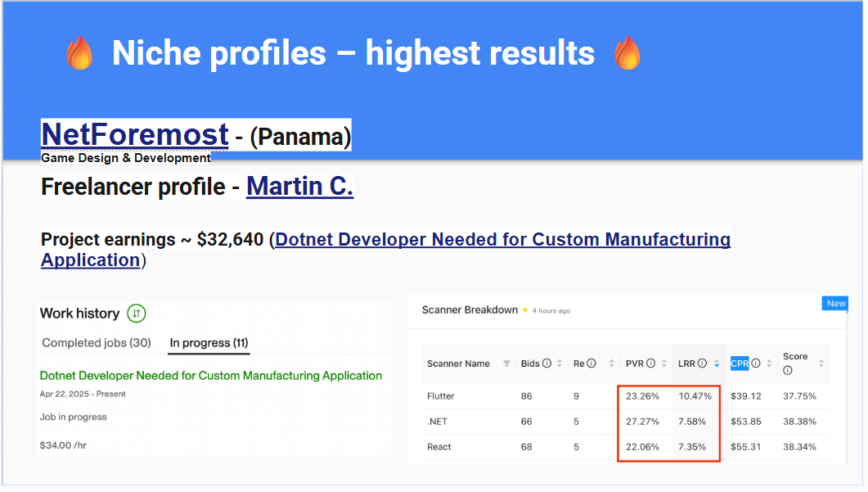
Task: Select the React scanner row name
Action: click(x=439, y=447)
